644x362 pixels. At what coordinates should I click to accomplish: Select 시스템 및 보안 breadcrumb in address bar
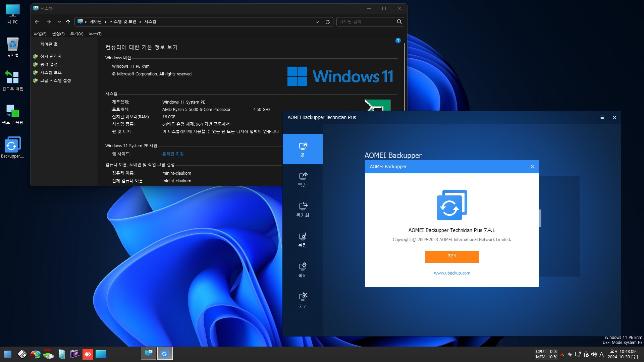click(123, 21)
